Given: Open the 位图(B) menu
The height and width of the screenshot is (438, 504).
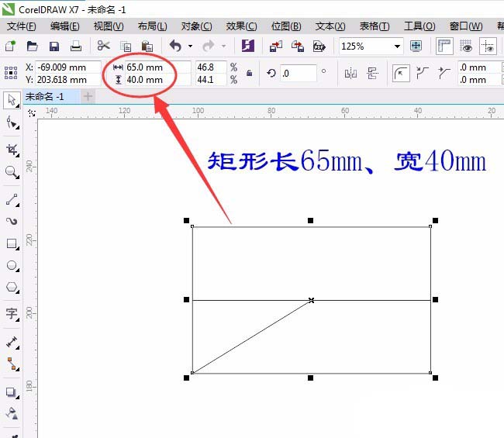Looking at the screenshot, I should pos(286,26).
